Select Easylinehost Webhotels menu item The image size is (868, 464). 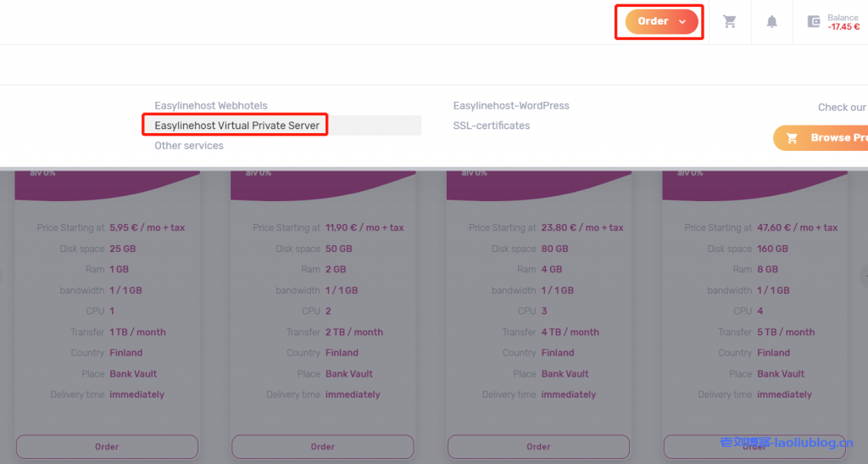click(210, 106)
